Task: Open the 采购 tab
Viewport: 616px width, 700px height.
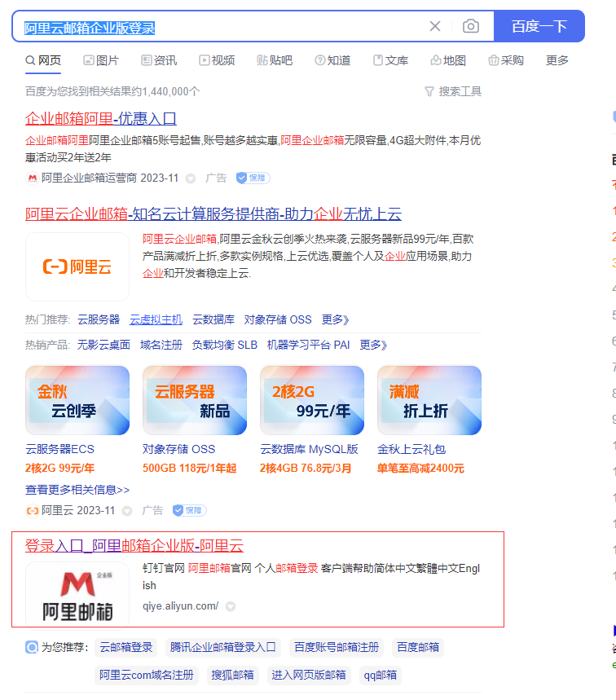Action: click(506, 60)
